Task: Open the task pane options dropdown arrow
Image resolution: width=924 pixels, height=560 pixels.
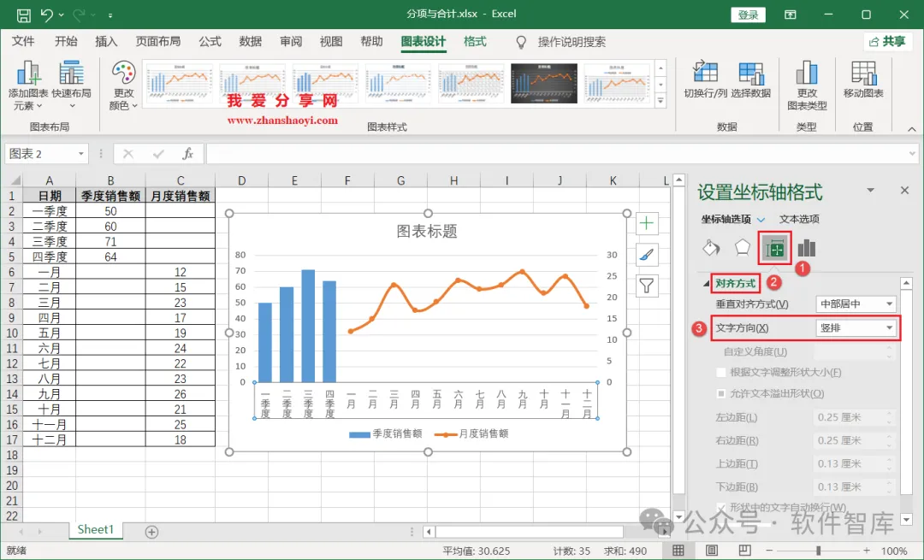Action: 870,190
